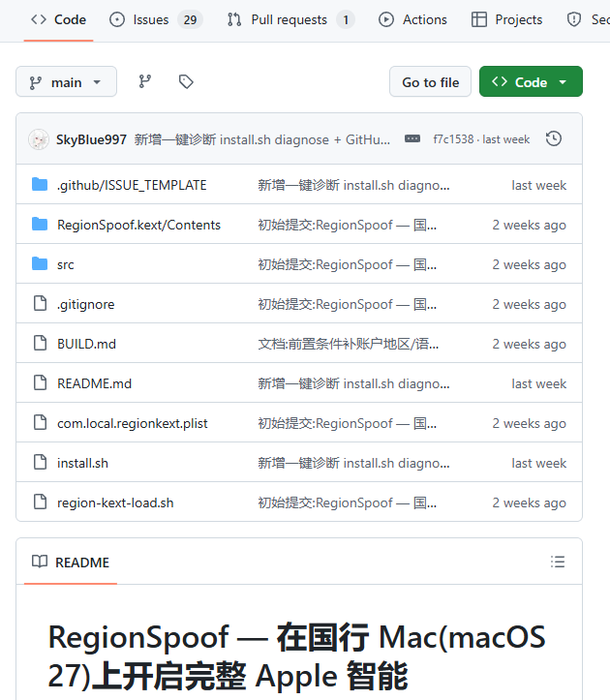Viewport: 610px width, 700px height.
Task: Open the com.local.regionkext.plist file
Action: [x=133, y=424]
